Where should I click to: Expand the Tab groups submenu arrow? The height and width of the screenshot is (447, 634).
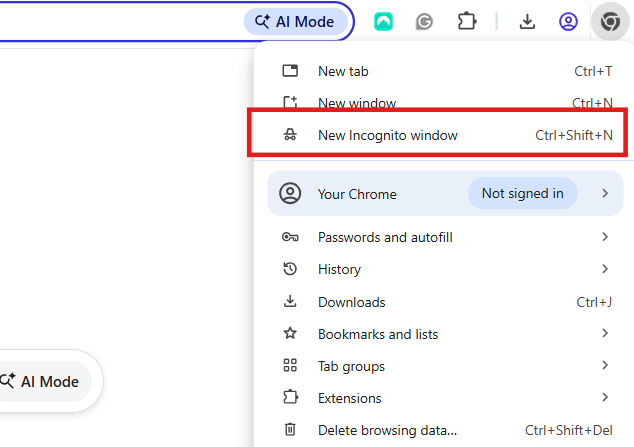[605, 365]
